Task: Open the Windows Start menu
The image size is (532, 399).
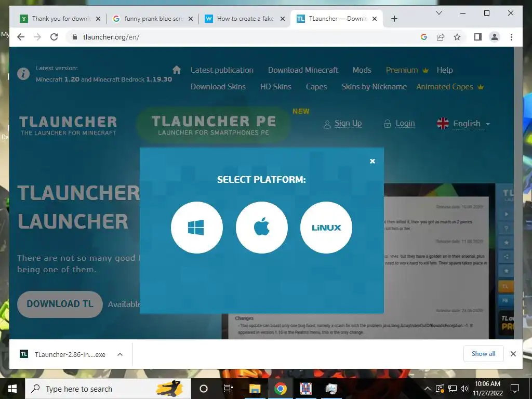Action: (x=12, y=389)
